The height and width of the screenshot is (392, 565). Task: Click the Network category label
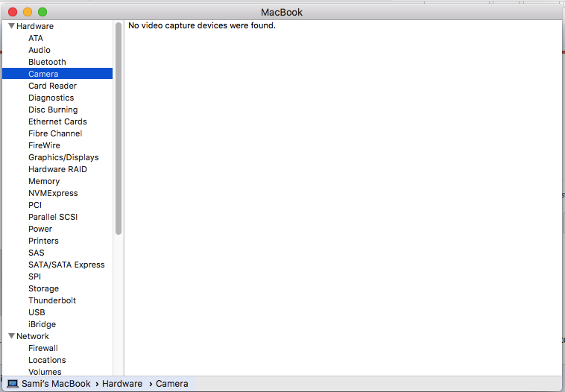point(33,336)
